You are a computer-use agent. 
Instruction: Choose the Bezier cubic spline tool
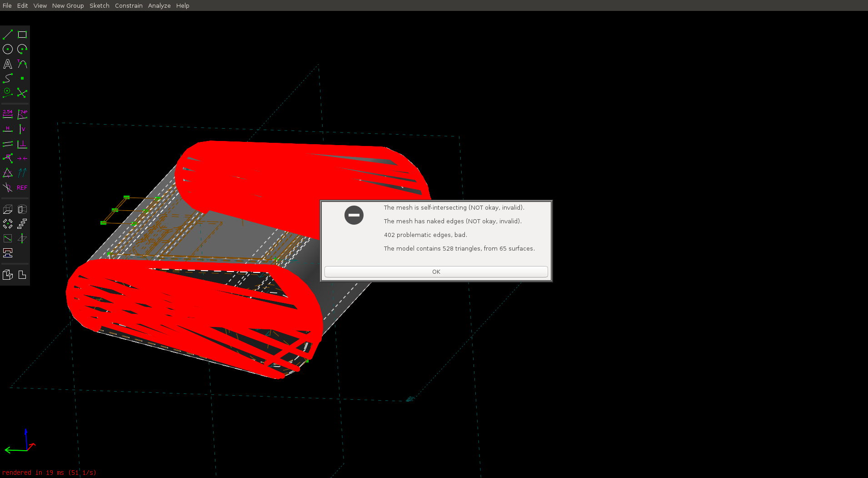point(8,79)
